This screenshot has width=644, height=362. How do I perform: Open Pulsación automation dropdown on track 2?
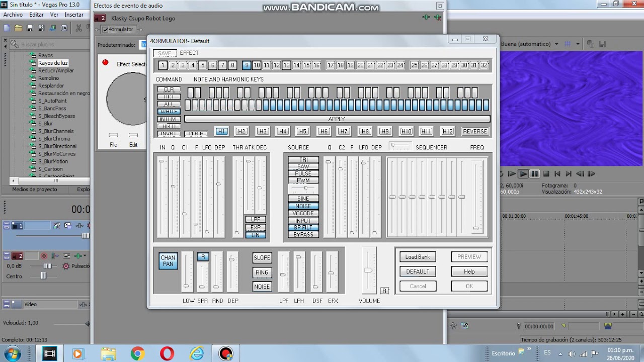coord(80,266)
